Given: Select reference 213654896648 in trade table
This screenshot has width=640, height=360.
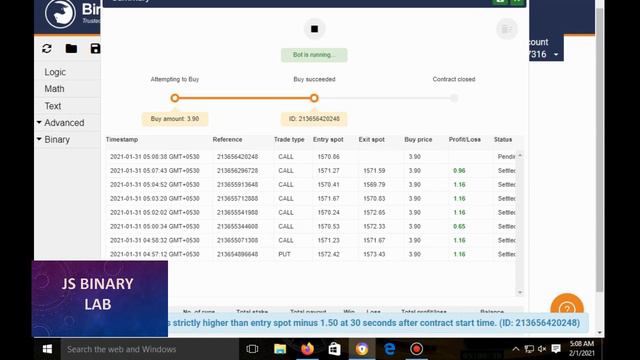Looking at the screenshot, I should tap(238, 254).
